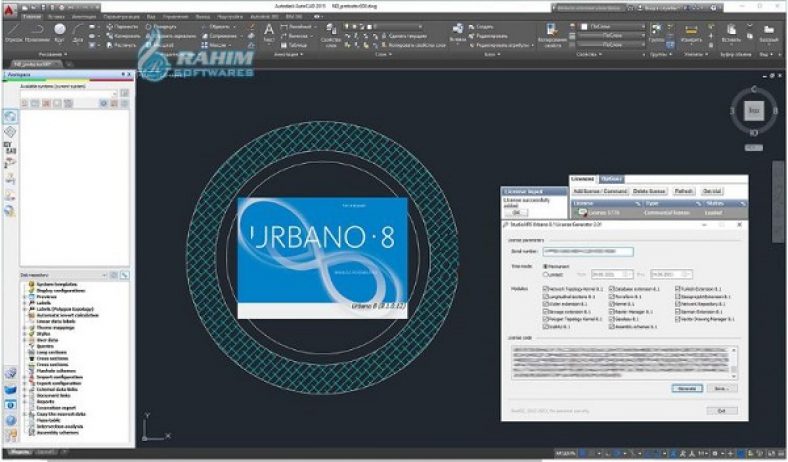788x462 pixels.
Task: Select the Line tool in the ribbon
Action: point(11,32)
